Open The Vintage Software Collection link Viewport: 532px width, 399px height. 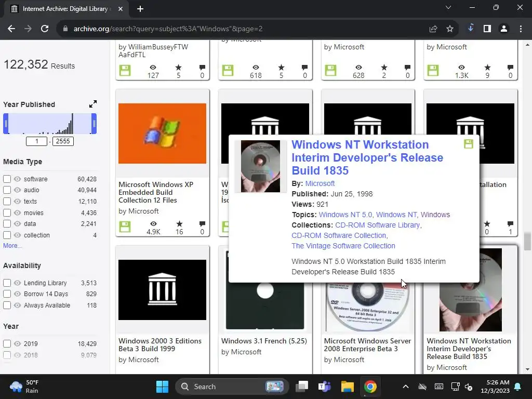click(x=343, y=246)
